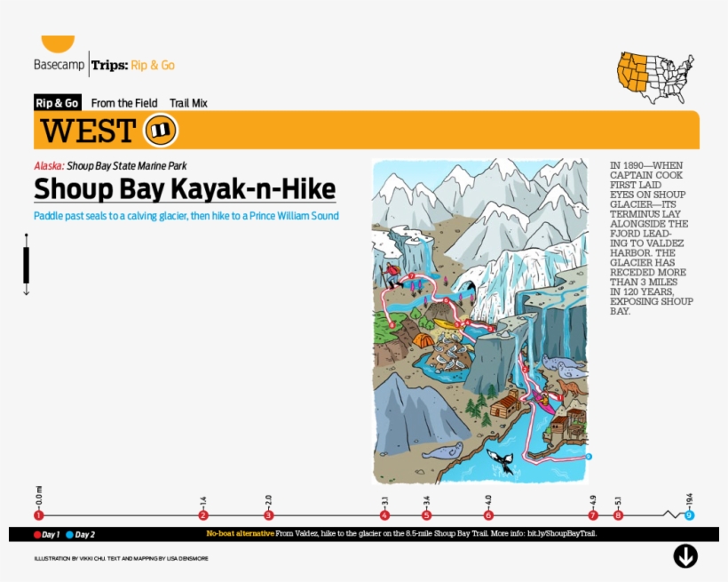This screenshot has width=728, height=582.
Task: Click the orange Basecamp sun logo
Action: (x=58, y=44)
